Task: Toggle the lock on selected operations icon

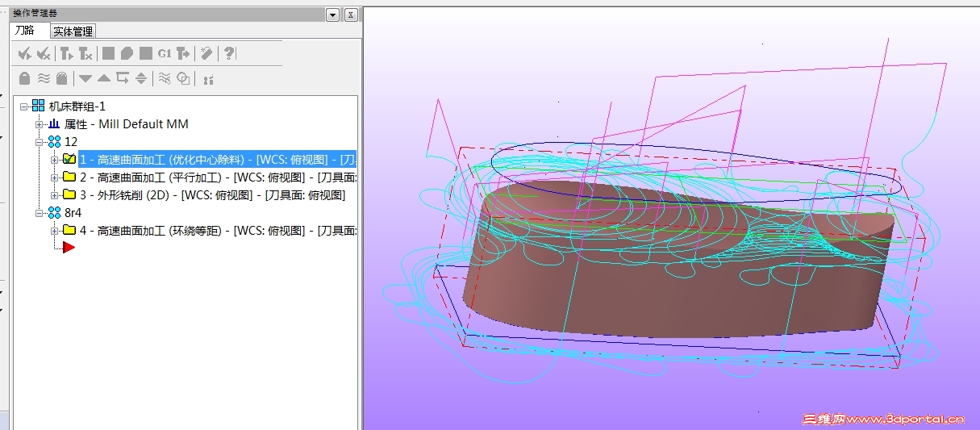Action: point(25,78)
